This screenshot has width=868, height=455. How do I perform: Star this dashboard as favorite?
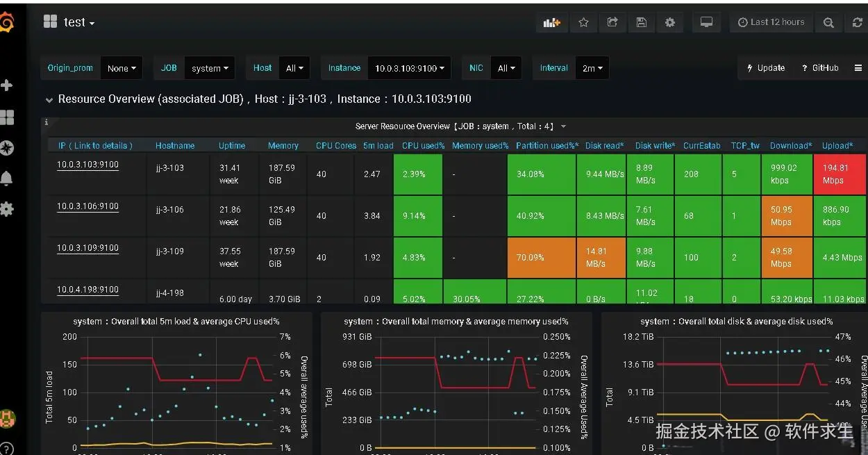click(583, 23)
